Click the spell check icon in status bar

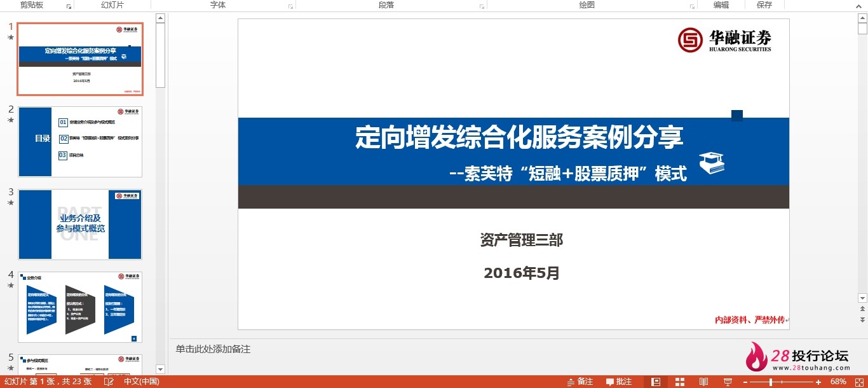[109, 382]
